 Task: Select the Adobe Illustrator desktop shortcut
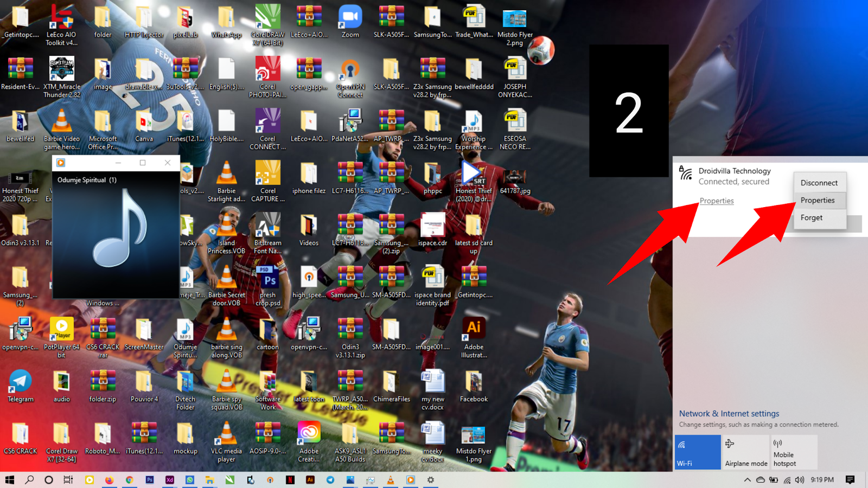click(x=474, y=338)
